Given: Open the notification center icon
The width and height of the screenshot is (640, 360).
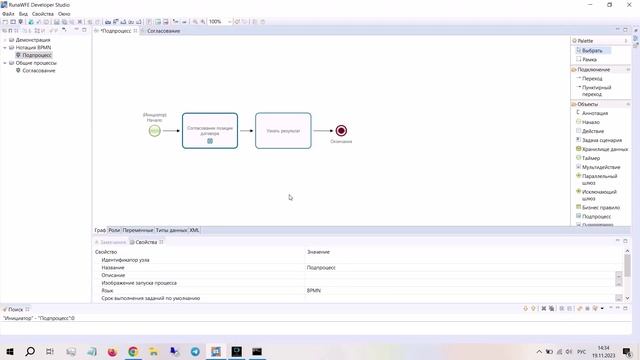Looking at the screenshot, I should [x=627, y=351].
